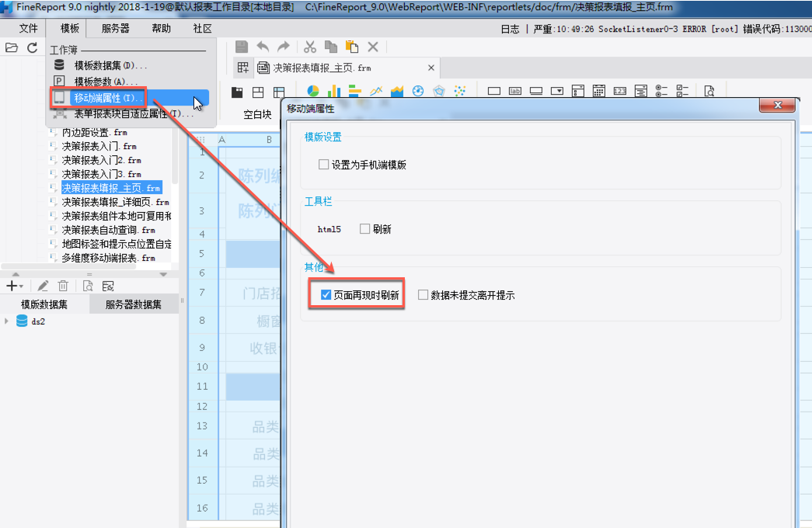Click the refresh icon in file panel

(32, 47)
